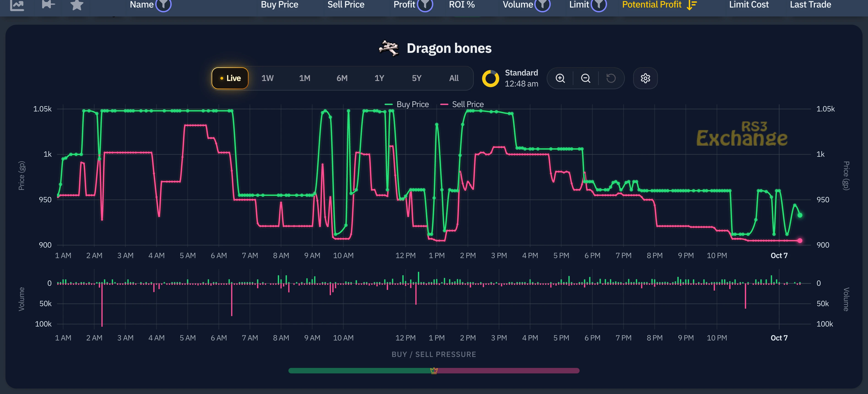Image resolution: width=868 pixels, height=394 pixels.
Task: Click the Standard 12:48 am label
Action: click(x=521, y=78)
